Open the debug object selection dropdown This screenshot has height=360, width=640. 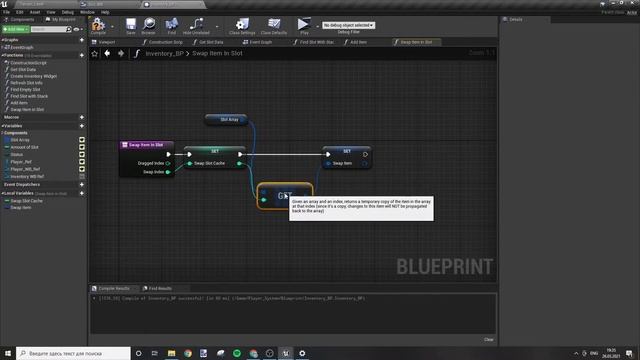tap(349, 25)
